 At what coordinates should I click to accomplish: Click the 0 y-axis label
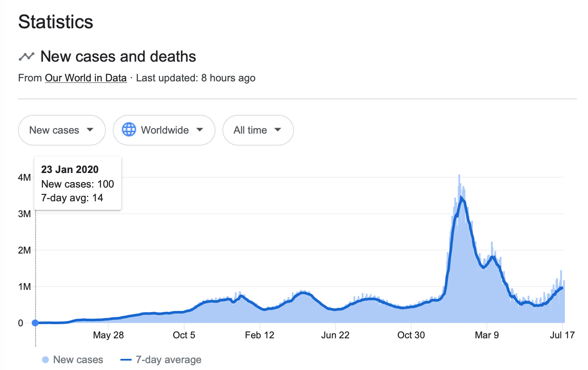point(21,323)
